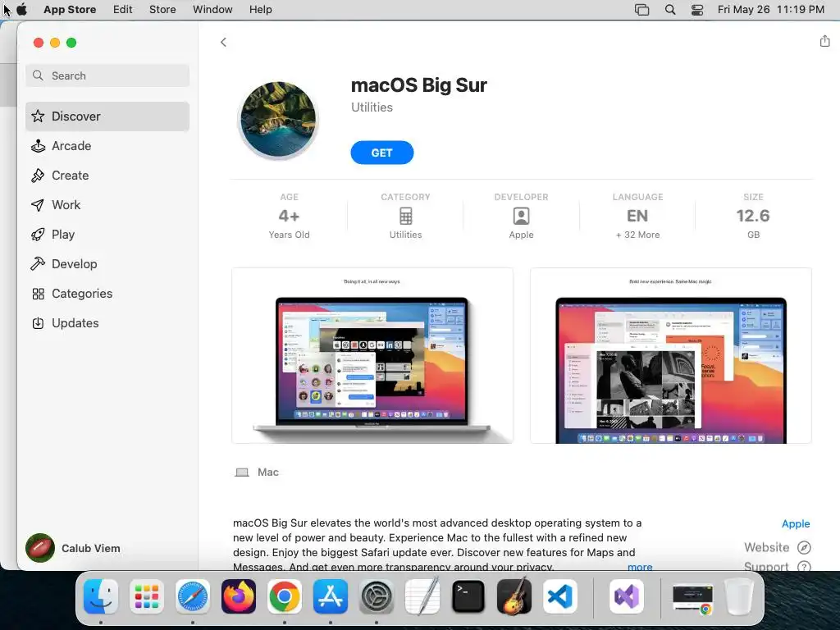This screenshot has height=630, width=840.
Task: Open Terminal from the Dock
Action: 468,596
